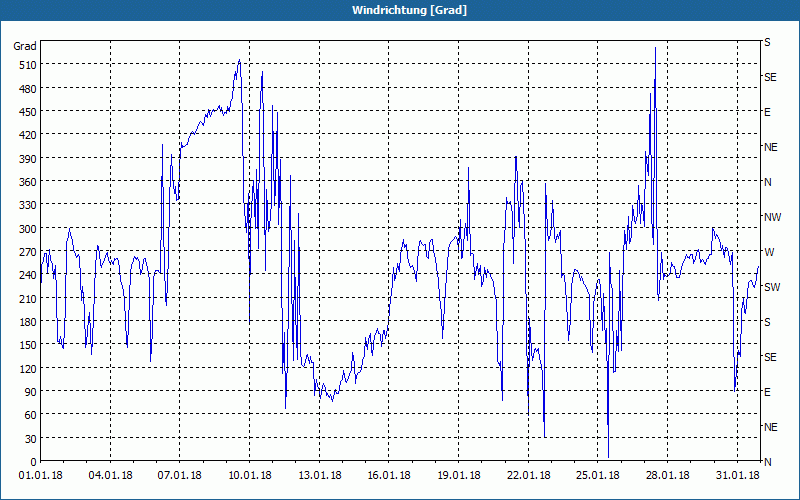Select the 22.01.18 date label
Viewport: 800px width, 500px height.
[529, 476]
